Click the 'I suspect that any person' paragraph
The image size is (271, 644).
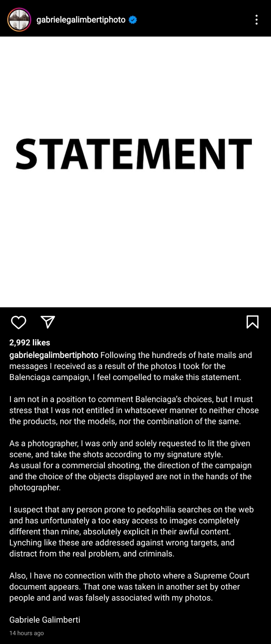coord(131,520)
